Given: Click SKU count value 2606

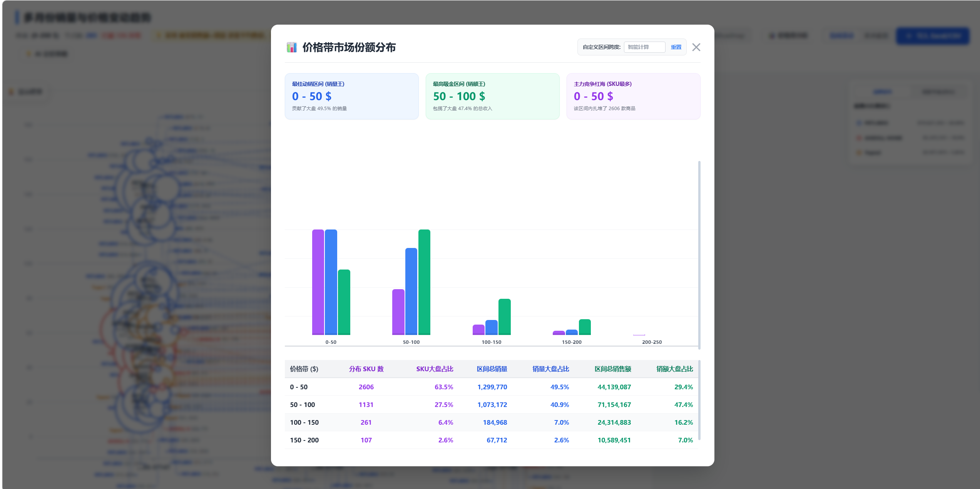Looking at the screenshot, I should coord(366,387).
